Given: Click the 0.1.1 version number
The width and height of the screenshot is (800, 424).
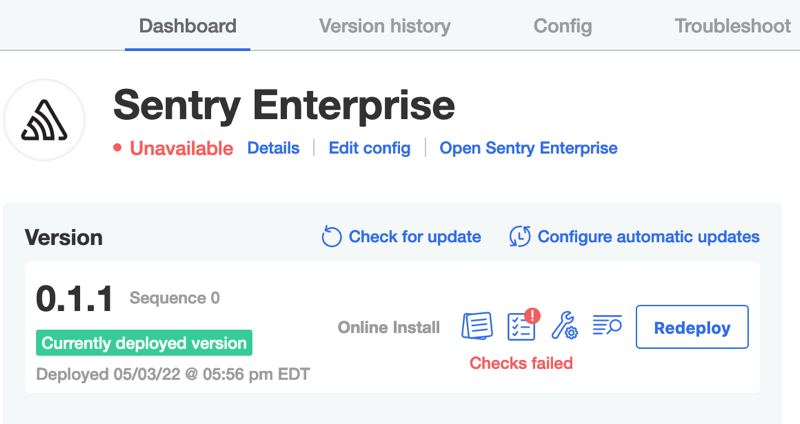Looking at the screenshot, I should point(75,299).
